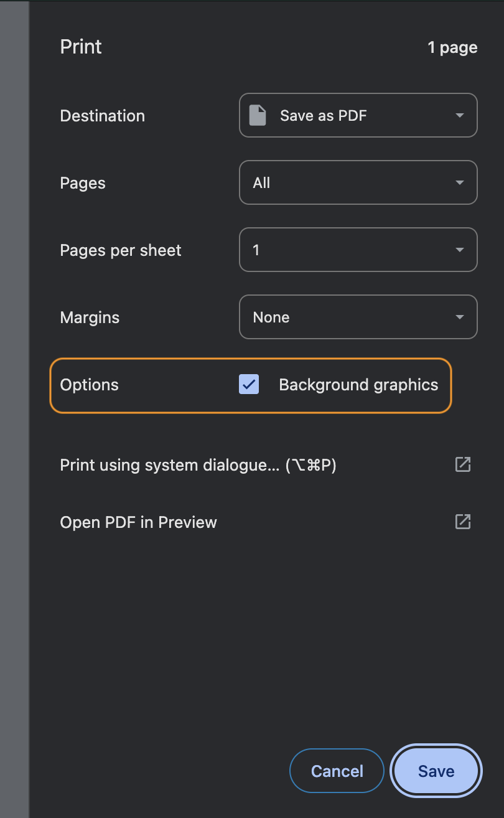Click the Pages per sheet dropdown arrow
Viewport: 504px width, 818px height.
[460, 250]
